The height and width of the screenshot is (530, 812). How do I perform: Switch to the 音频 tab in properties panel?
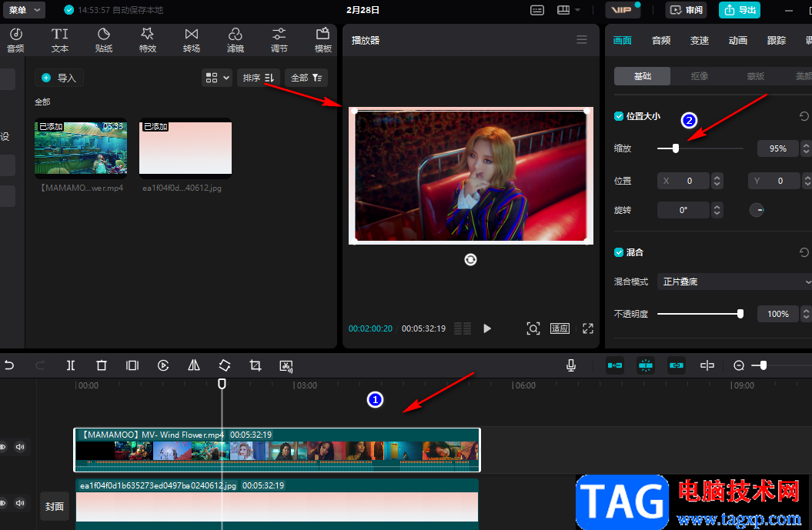(661, 41)
